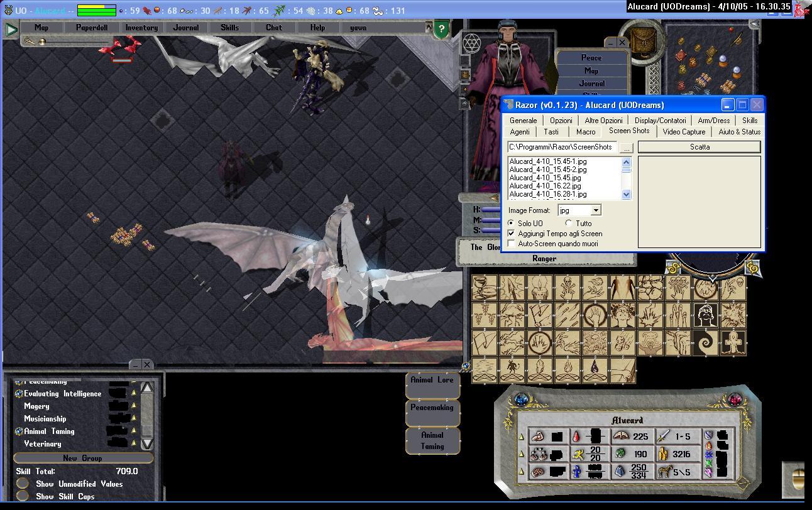Select Alucard_4-10_16.22.jpg in the list
Screen dimensions: 812x510
[546, 186]
